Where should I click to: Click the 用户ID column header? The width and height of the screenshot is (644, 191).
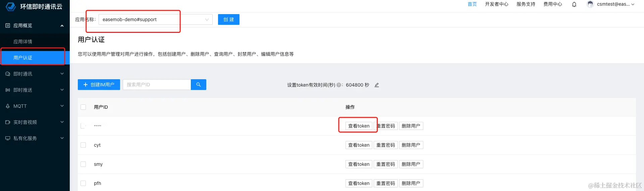[x=101, y=107]
